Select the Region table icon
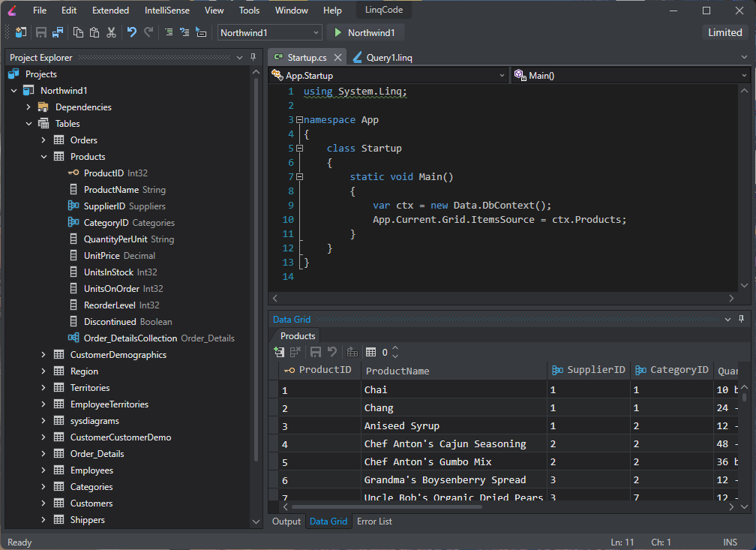 pyautogui.click(x=58, y=371)
